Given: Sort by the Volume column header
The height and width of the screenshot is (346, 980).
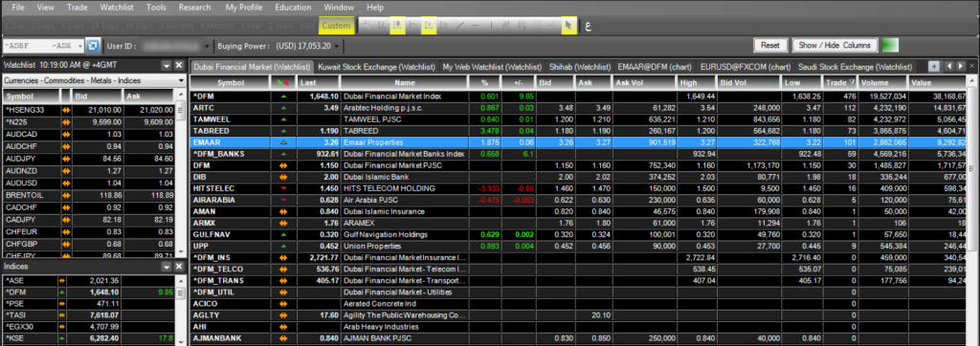Looking at the screenshot, I should (883, 82).
